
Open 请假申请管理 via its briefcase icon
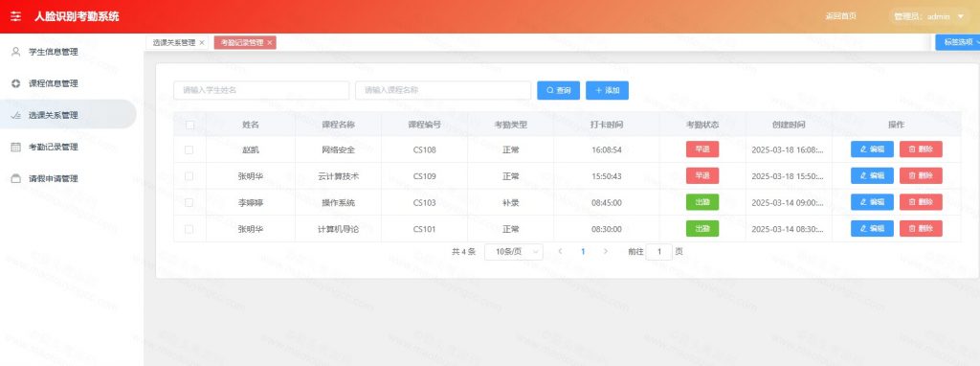coord(16,179)
